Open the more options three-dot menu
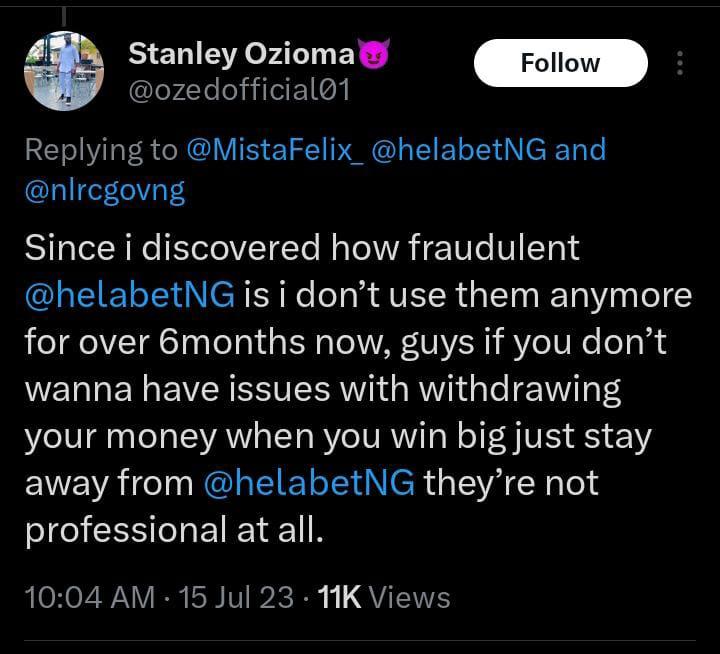 (x=680, y=64)
